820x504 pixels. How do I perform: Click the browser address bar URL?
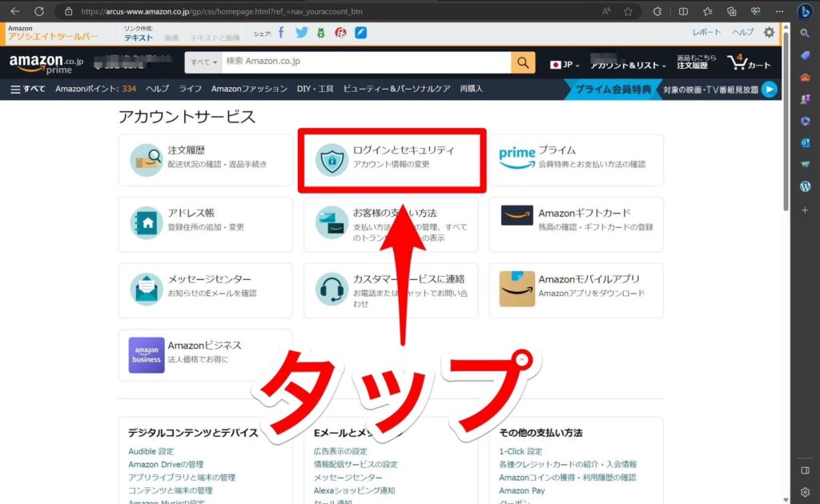tap(222, 11)
